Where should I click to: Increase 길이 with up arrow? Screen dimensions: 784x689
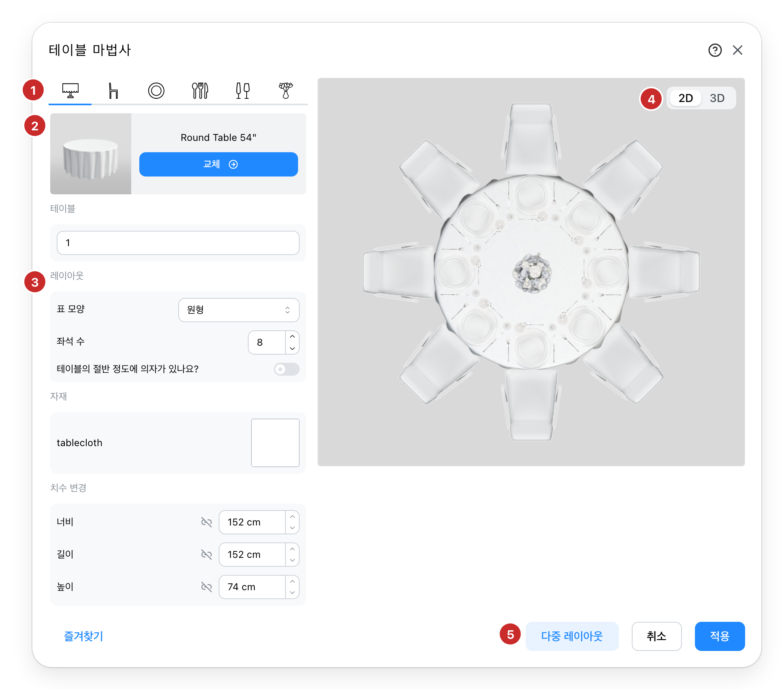(x=292, y=549)
